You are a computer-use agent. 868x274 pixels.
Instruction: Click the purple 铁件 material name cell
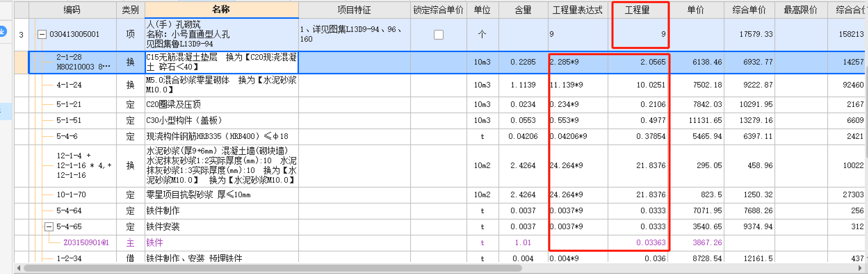click(x=221, y=243)
